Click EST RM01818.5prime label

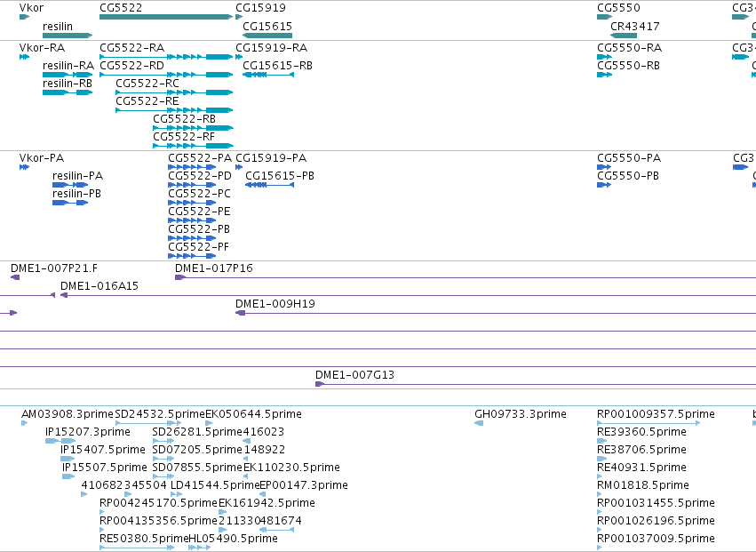coord(643,485)
